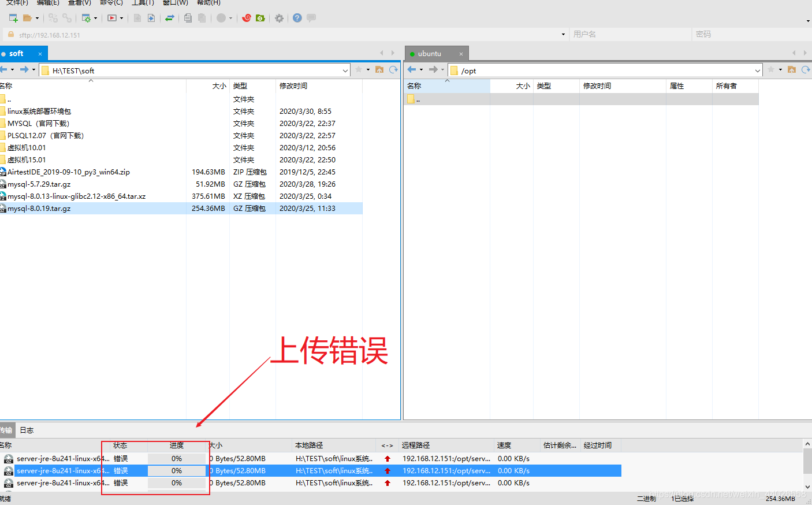Open the 编辑(E) menu
The image size is (812, 505).
tap(48, 3)
